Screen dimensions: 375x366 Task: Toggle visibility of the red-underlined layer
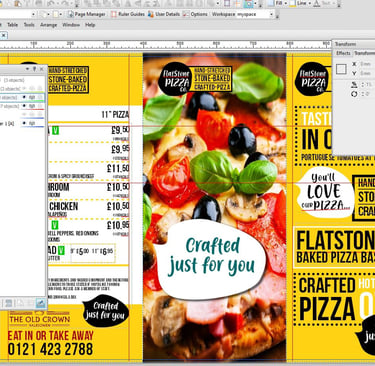[24, 106]
